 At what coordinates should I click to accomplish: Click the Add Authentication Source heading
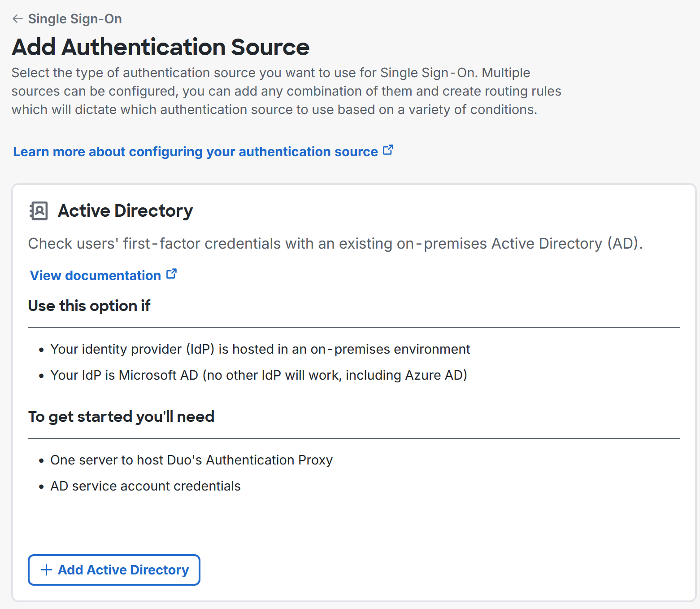(x=161, y=47)
